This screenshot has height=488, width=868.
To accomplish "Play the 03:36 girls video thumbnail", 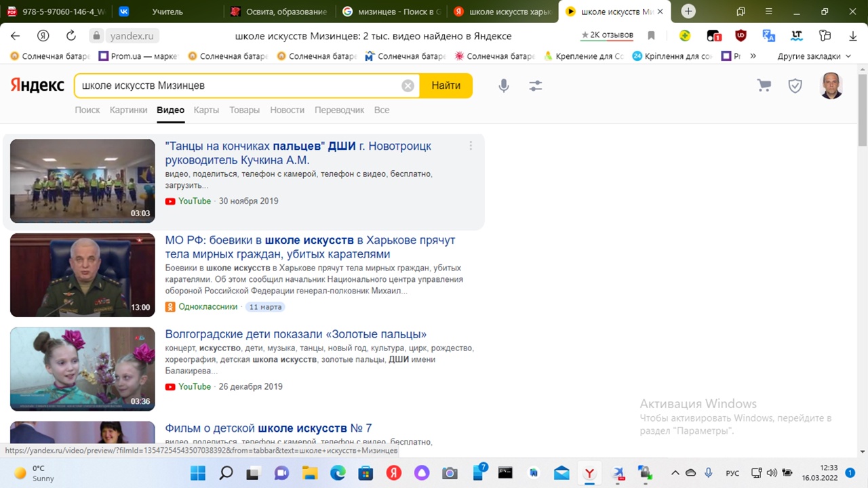I will [x=83, y=369].
